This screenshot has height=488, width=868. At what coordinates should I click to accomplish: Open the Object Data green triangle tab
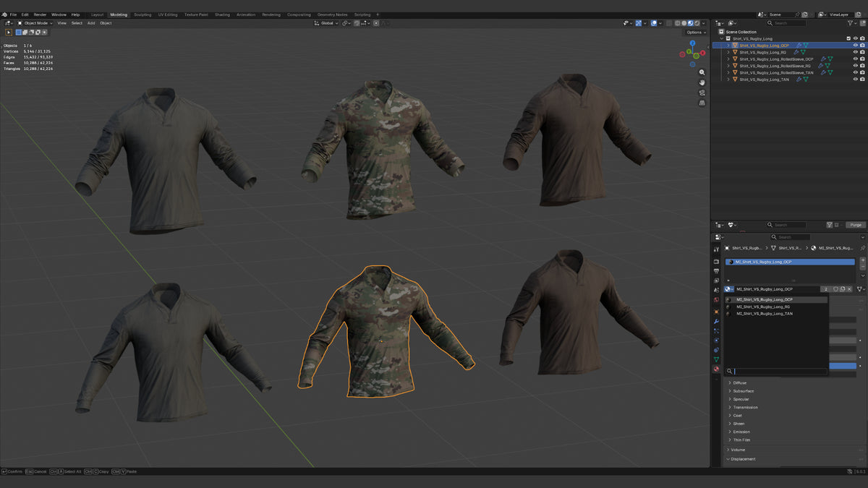(716, 359)
